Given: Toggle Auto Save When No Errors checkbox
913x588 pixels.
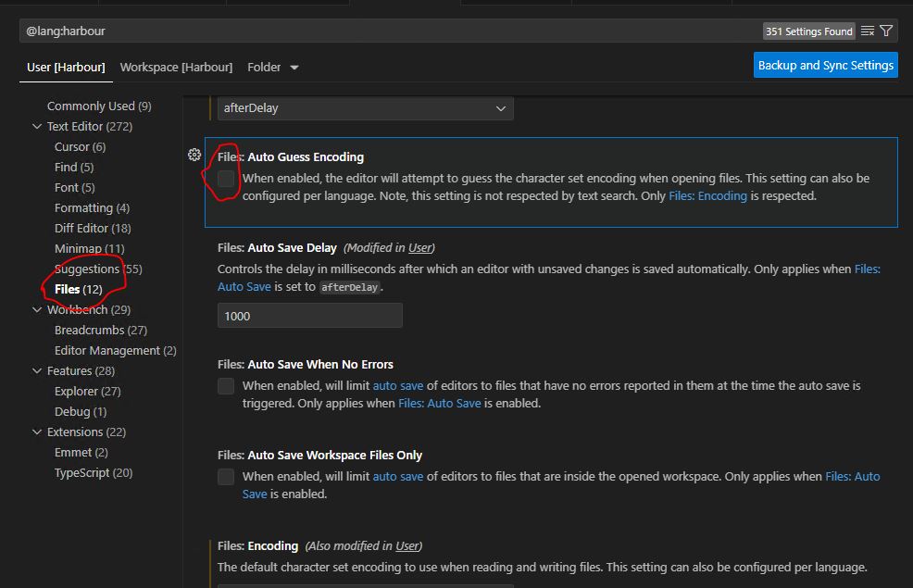Looking at the screenshot, I should [x=226, y=386].
